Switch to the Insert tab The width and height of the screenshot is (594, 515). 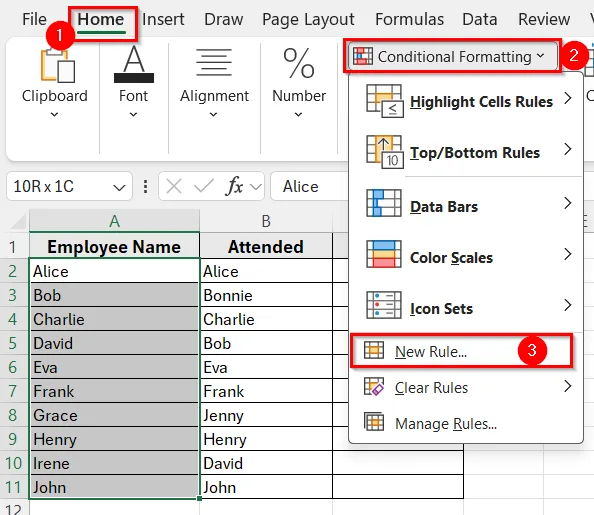tap(163, 19)
